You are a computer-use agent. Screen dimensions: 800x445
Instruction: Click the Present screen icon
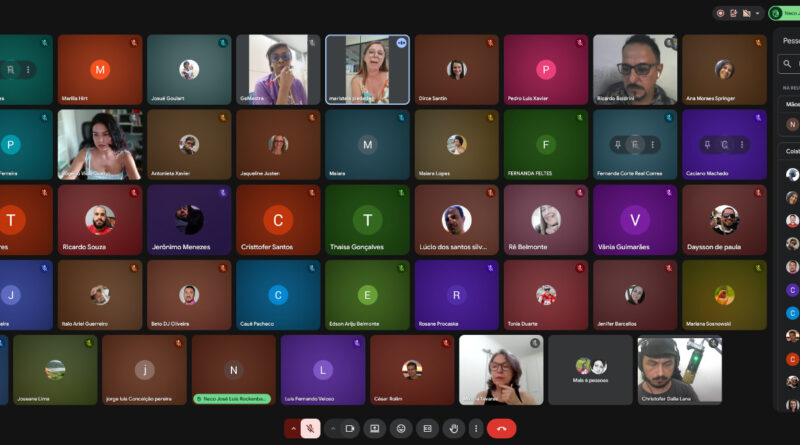tap(375, 428)
